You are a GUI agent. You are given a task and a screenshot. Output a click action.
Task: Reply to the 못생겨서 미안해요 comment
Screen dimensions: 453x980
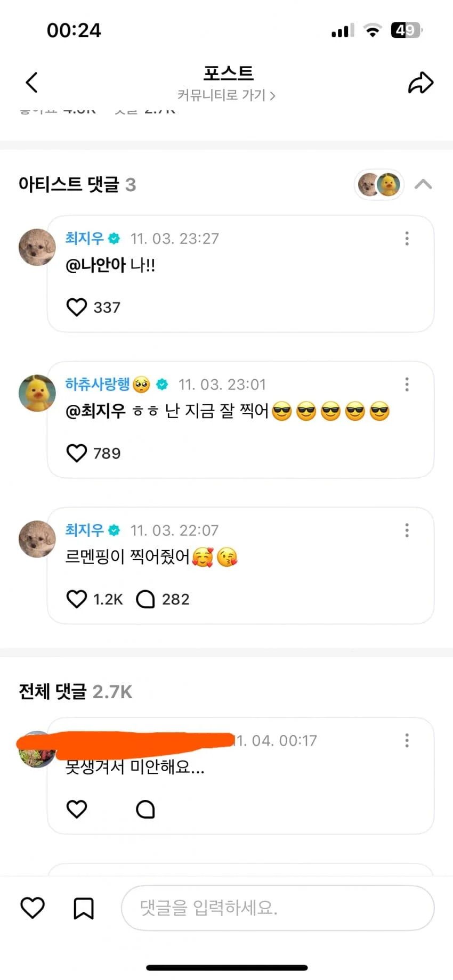click(x=145, y=808)
